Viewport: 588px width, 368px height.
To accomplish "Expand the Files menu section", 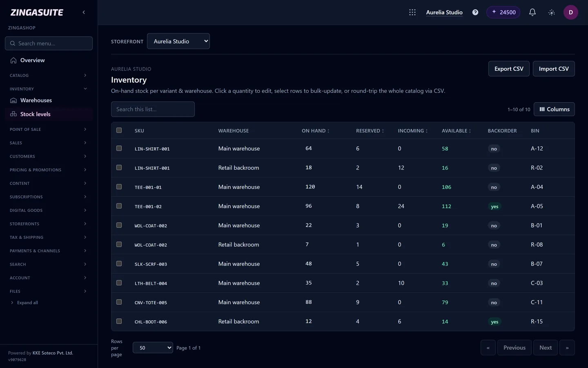I will [x=49, y=291].
